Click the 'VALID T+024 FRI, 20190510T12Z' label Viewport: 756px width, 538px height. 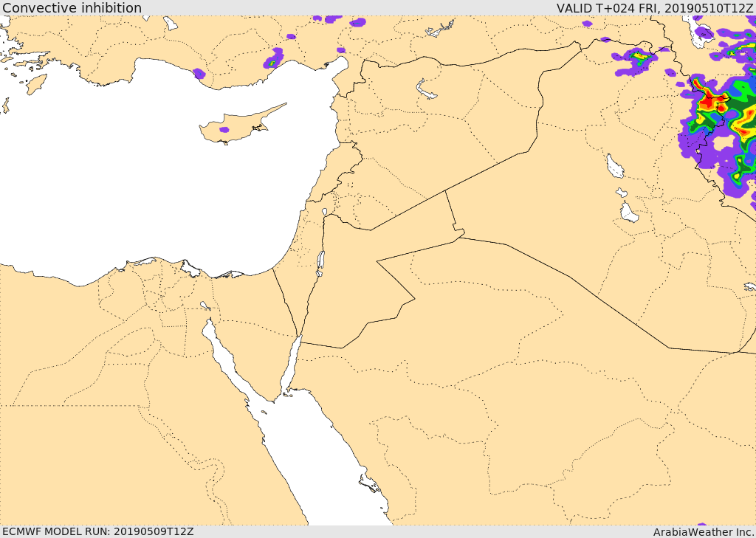click(x=655, y=8)
